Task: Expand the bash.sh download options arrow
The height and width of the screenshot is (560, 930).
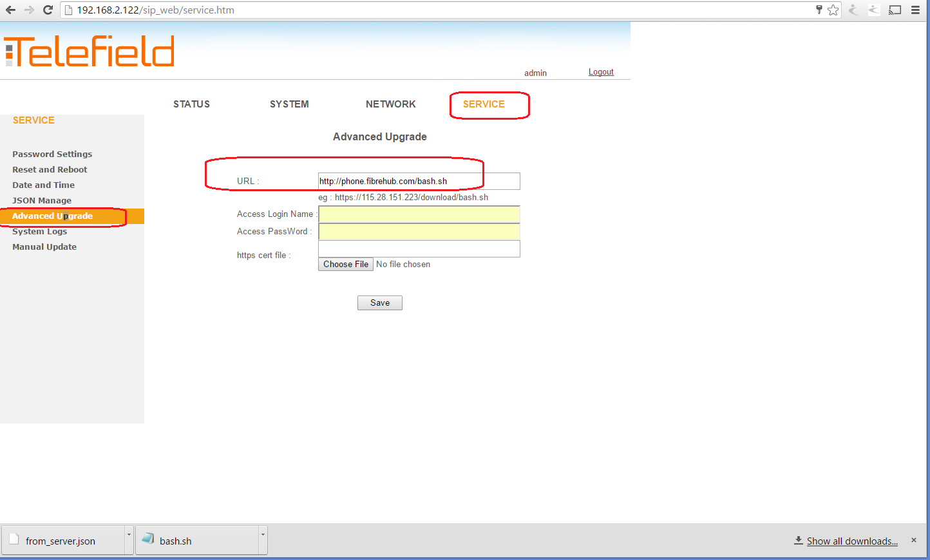Action: 263,535
